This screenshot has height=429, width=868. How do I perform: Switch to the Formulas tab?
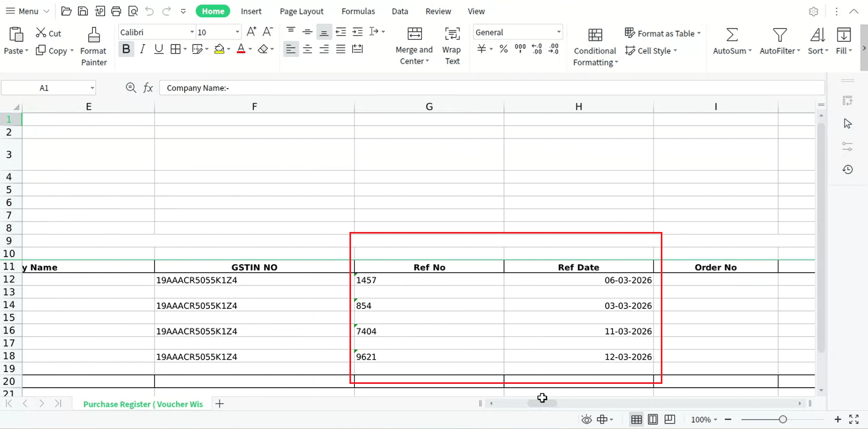[x=358, y=11]
